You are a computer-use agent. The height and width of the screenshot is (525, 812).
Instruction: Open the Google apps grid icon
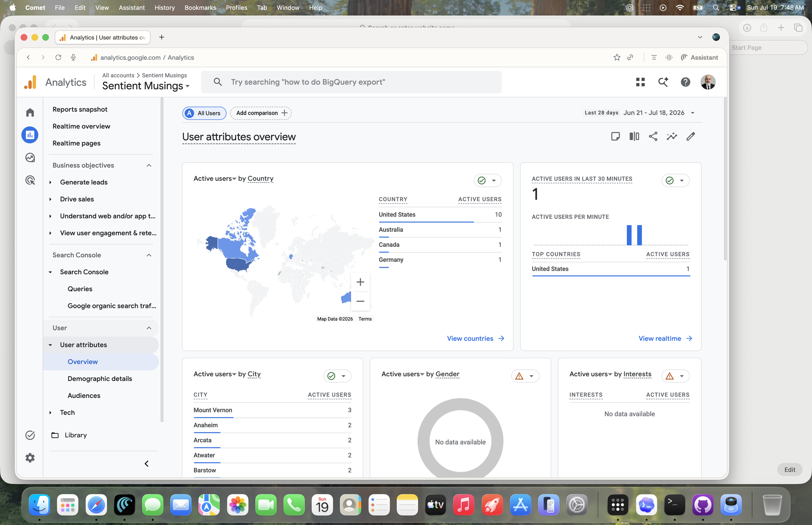(640, 82)
